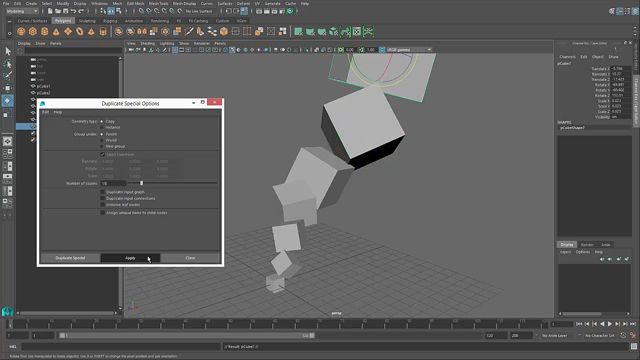Select Parent under Group under
This screenshot has height=360, width=640.
click(x=102, y=134)
